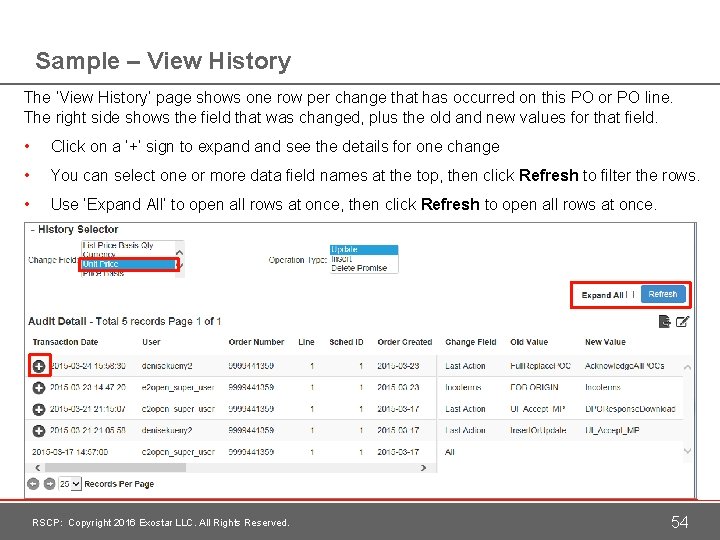720x540 pixels.
Task: Click the Order Number column header
Action: point(256,342)
